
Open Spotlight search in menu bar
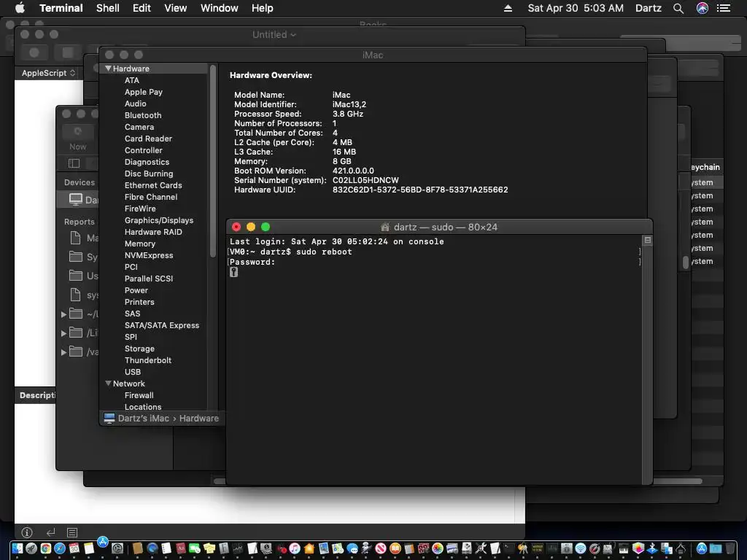(x=678, y=8)
